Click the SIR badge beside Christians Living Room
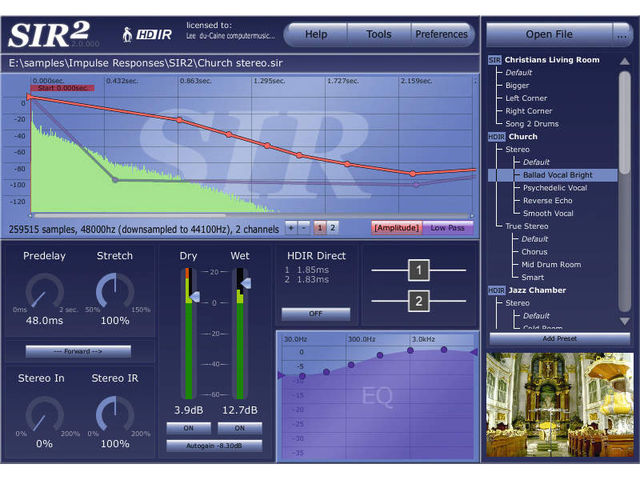Viewport: 640px width, 480px height. coord(494,60)
